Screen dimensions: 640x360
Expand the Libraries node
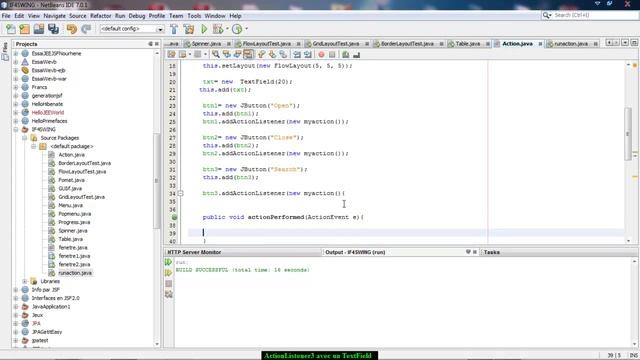pos(25,281)
